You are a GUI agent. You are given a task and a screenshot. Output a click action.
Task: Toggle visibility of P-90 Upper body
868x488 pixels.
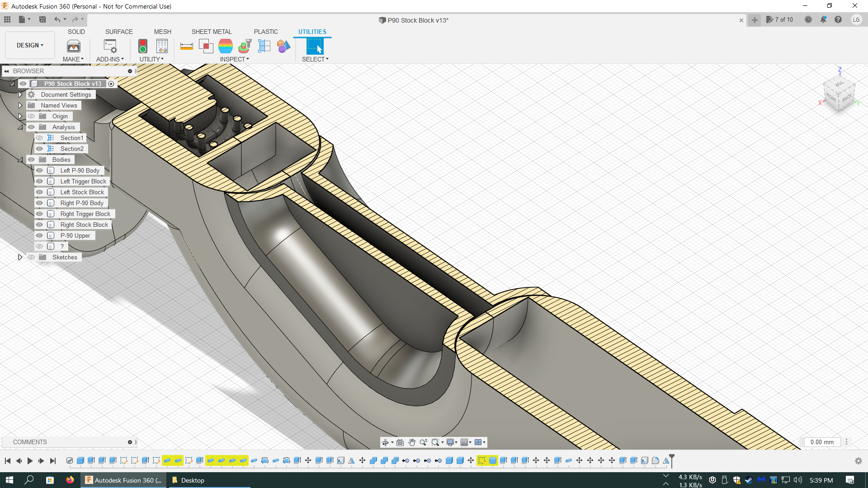pos(40,235)
